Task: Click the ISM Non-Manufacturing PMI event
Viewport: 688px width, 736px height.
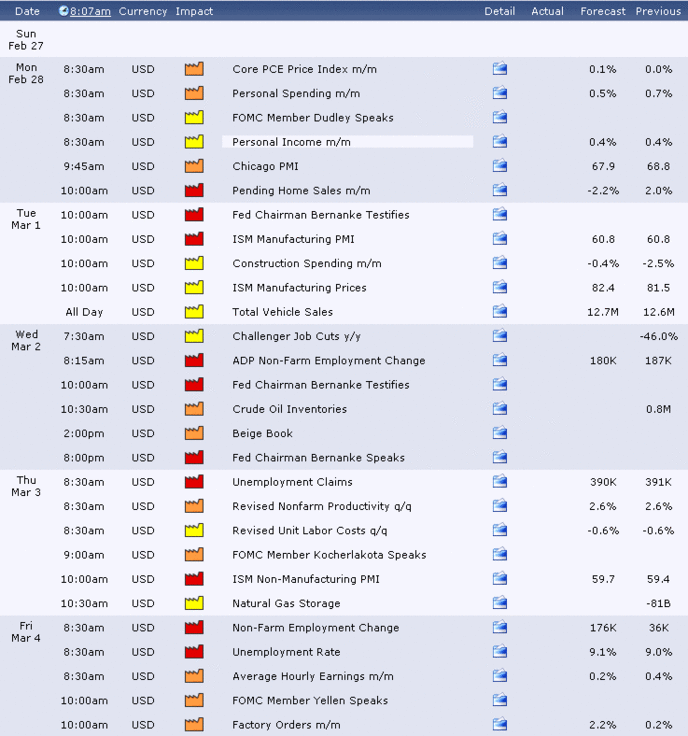Action: coord(306,579)
